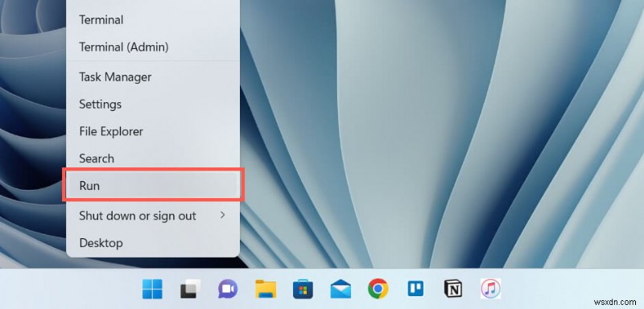Open Task View on the taskbar
The image size is (644, 309).
(x=191, y=289)
